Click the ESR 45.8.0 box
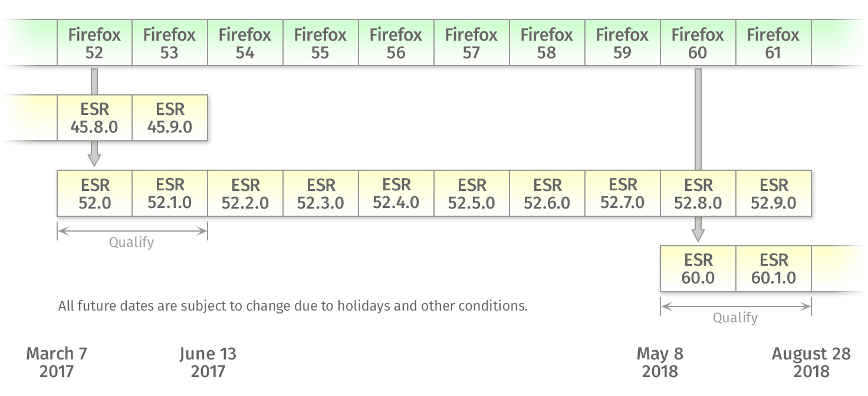Image resolution: width=868 pixels, height=396 pixels. point(94,118)
